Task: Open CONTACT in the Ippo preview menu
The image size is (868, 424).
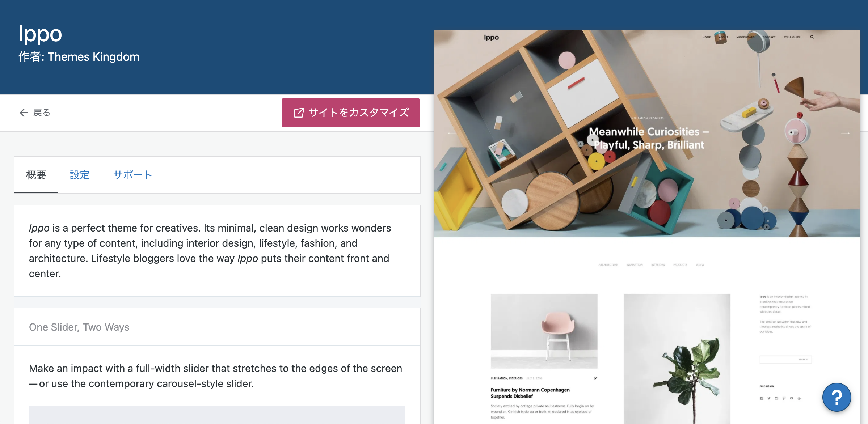Action: point(769,37)
